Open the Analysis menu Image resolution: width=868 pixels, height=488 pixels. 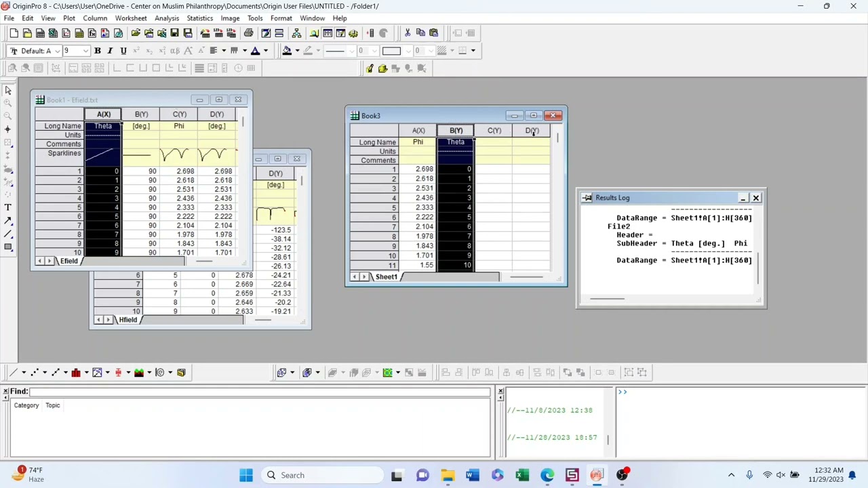pyautogui.click(x=167, y=18)
